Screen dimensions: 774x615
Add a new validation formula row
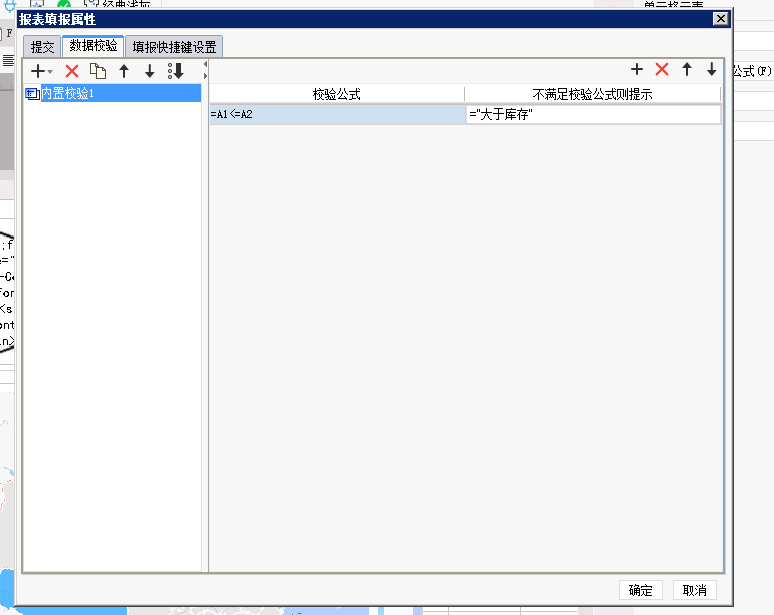(x=637, y=69)
